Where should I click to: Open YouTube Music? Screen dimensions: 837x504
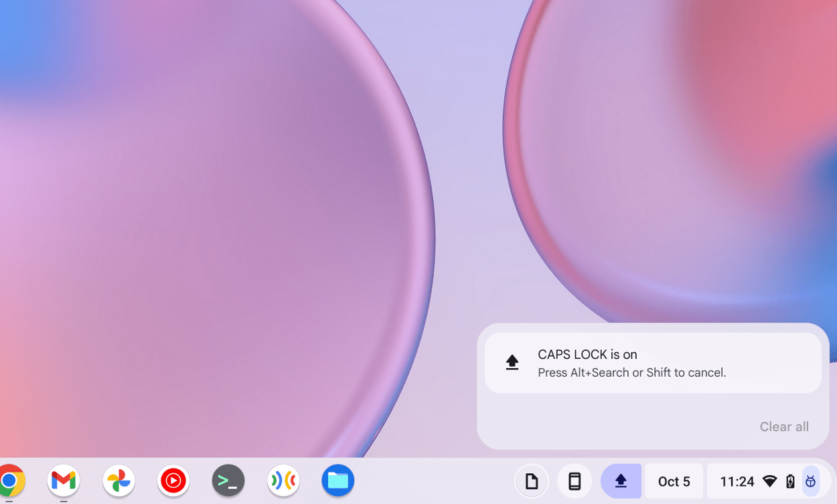(x=173, y=480)
